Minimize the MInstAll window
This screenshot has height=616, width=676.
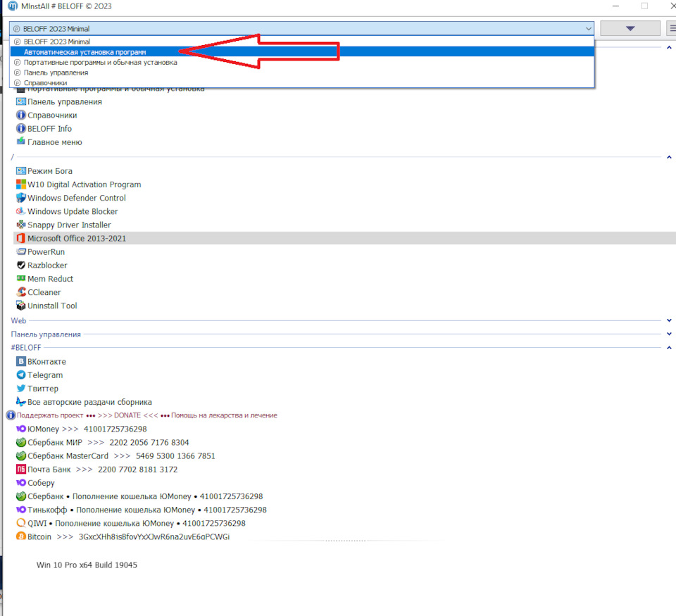(x=615, y=6)
